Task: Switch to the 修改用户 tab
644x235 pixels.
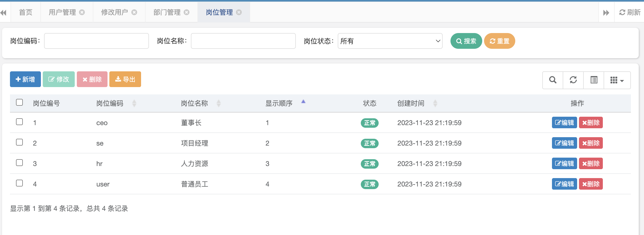Action: click(x=115, y=12)
